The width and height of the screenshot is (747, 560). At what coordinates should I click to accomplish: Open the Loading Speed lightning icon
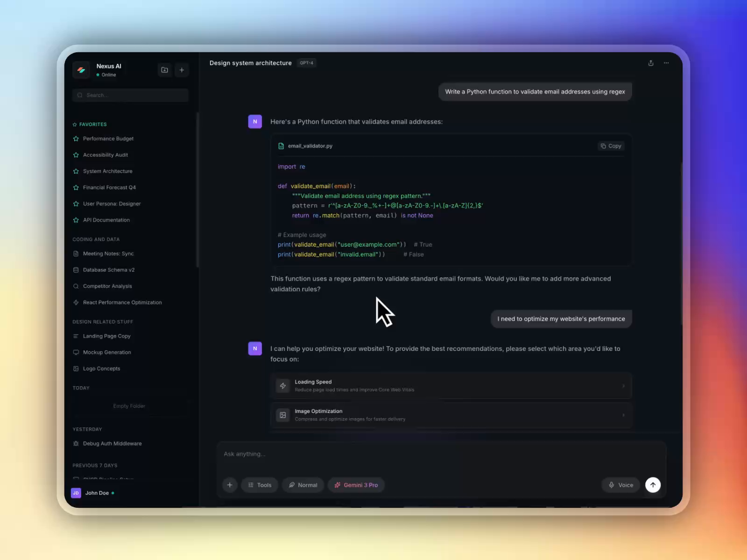pyautogui.click(x=282, y=385)
